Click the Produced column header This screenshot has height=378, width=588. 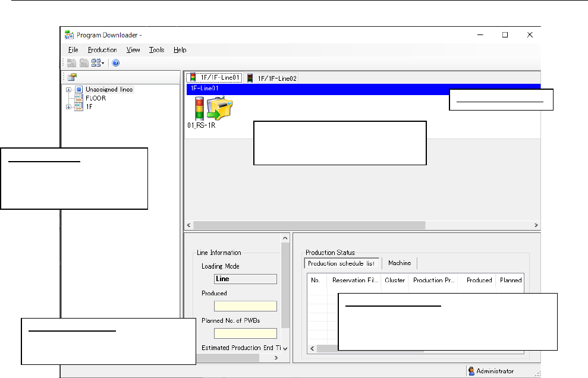pyautogui.click(x=479, y=280)
